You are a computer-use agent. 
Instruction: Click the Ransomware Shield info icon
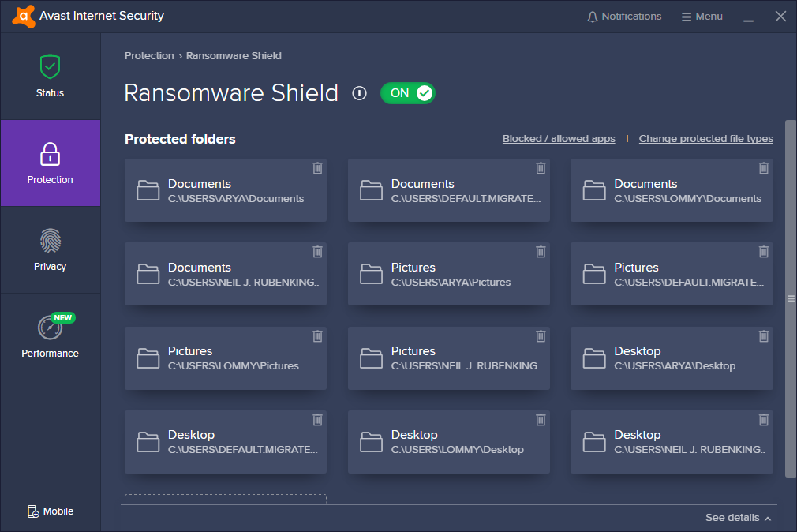(x=359, y=93)
